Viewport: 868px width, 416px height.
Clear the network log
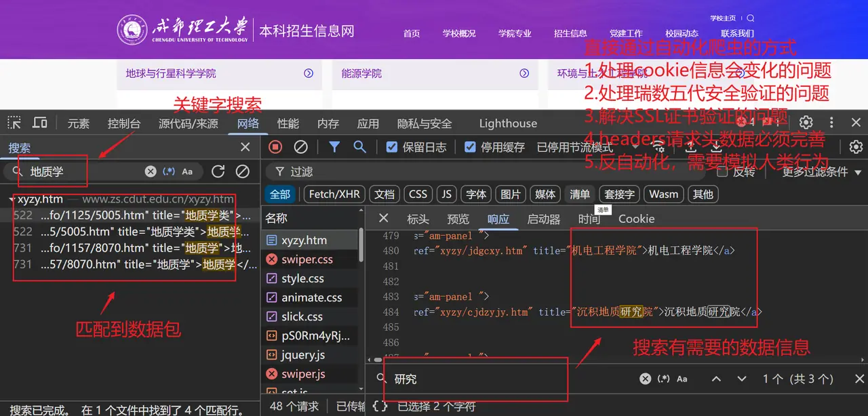[x=300, y=147]
